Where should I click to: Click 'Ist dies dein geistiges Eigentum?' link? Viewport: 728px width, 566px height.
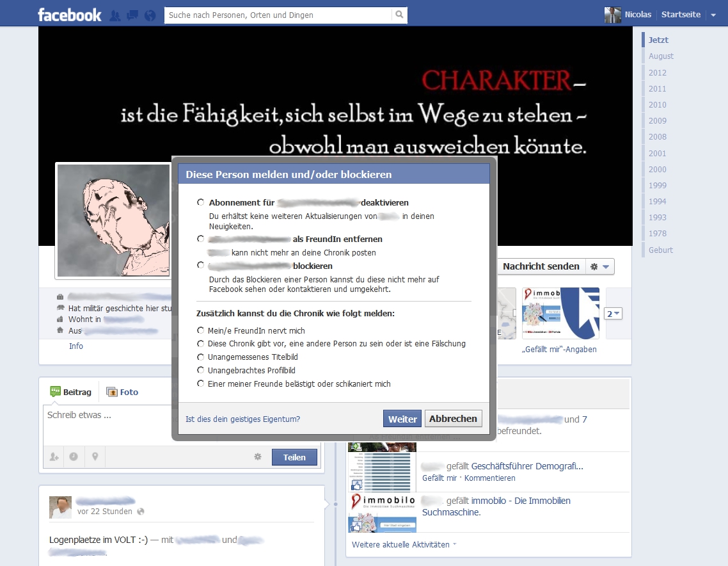pos(242,419)
